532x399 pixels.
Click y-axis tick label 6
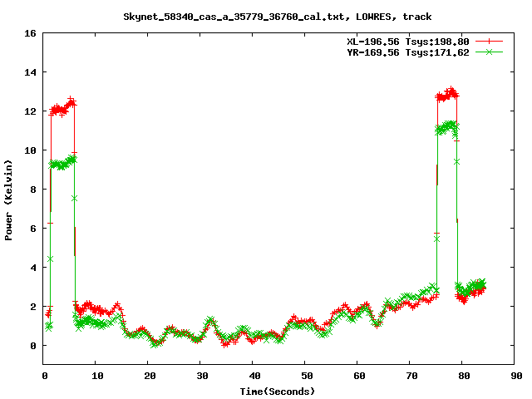pyautogui.click(x=33, y=229)
